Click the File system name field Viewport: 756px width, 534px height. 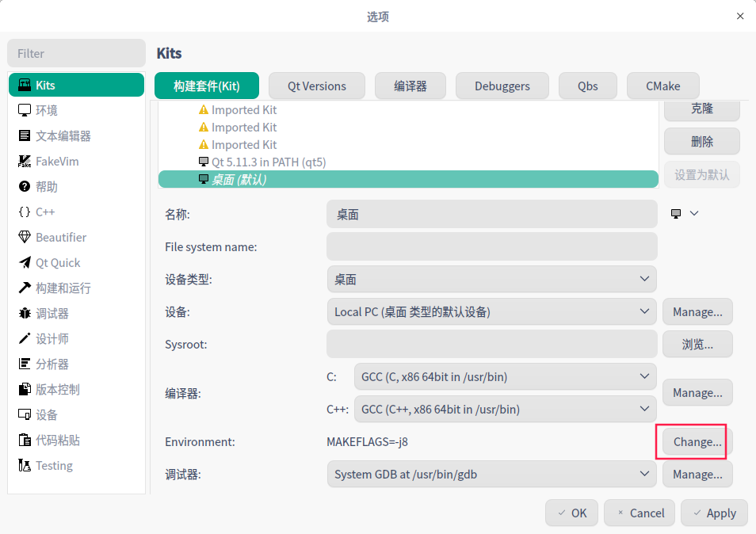(x=491, y=246)
